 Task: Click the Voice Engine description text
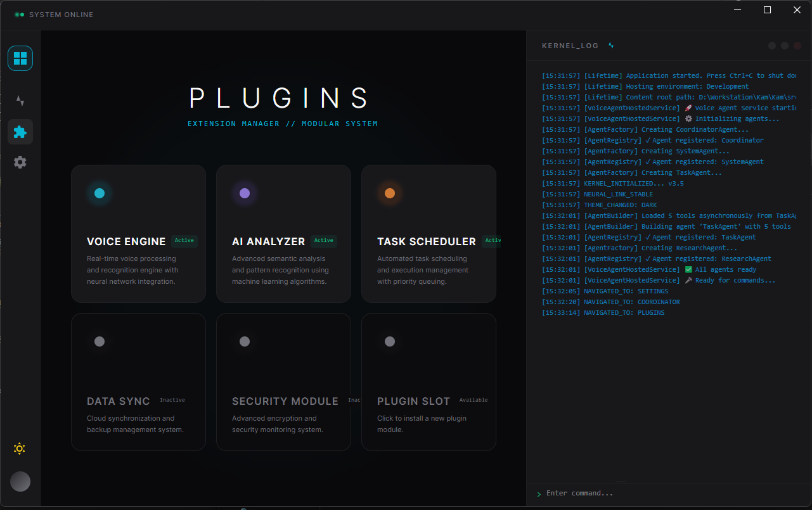coord(132,270)
